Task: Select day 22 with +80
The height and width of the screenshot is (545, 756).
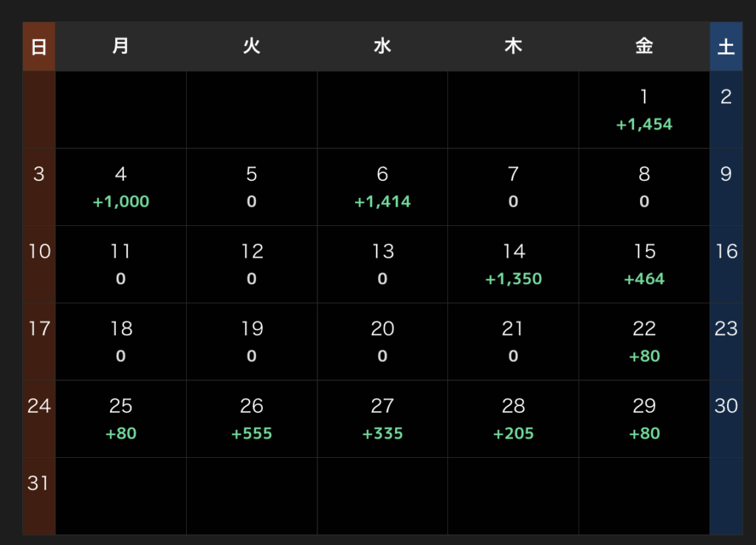Action: point(644,341)
